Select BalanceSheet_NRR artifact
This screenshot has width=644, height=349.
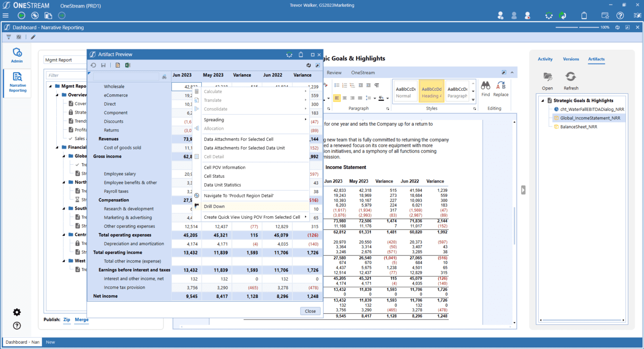click(578, 127)
